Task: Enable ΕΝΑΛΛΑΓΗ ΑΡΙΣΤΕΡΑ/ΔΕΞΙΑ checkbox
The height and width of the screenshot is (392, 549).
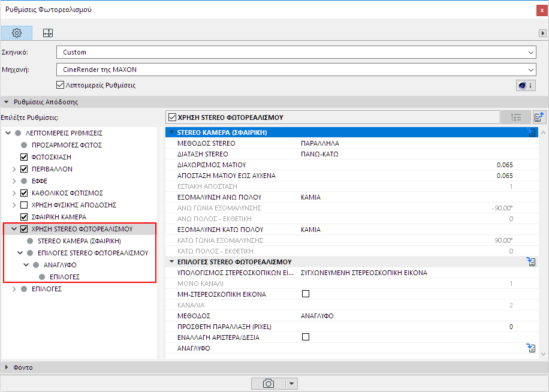Action: [x=306, y=337]
